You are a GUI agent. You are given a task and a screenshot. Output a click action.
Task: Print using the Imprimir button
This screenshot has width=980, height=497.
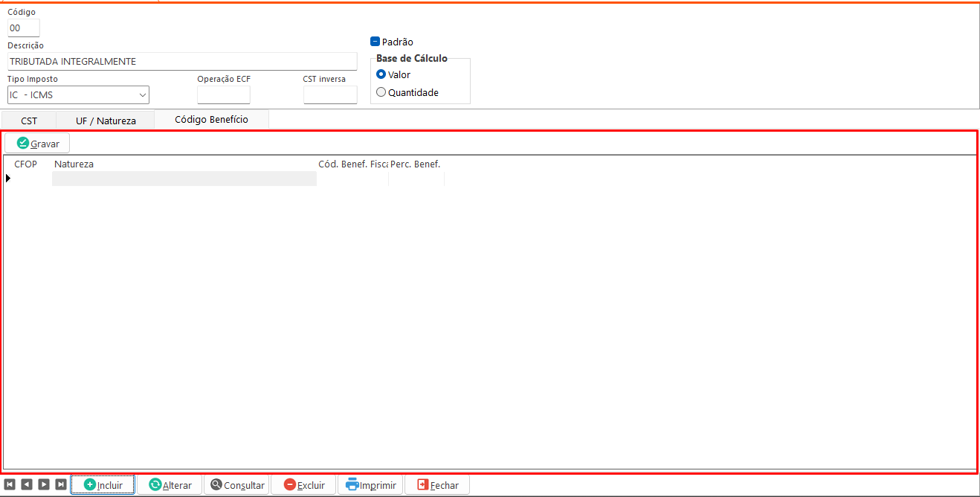tap(370, 485)
